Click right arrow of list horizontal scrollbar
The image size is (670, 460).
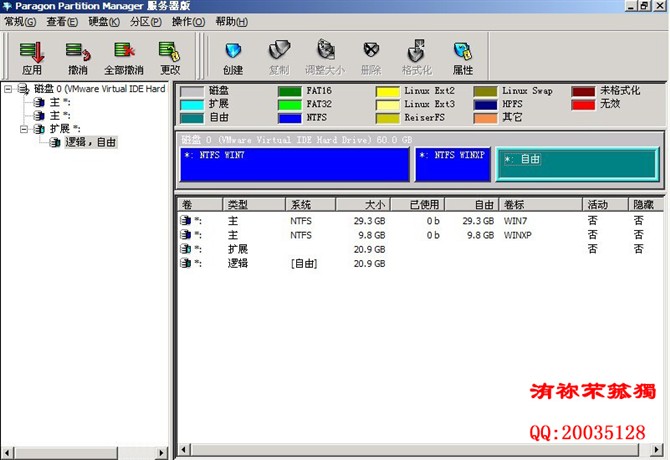(657, 449)
